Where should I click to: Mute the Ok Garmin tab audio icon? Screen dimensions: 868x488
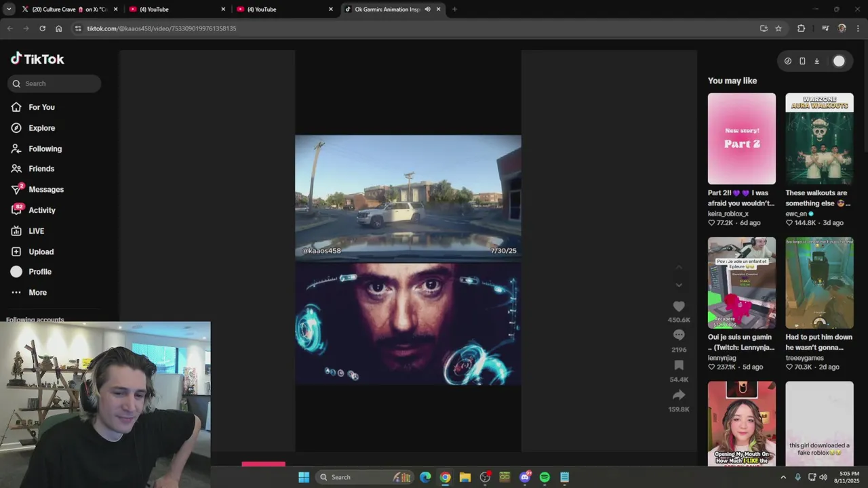427,9
